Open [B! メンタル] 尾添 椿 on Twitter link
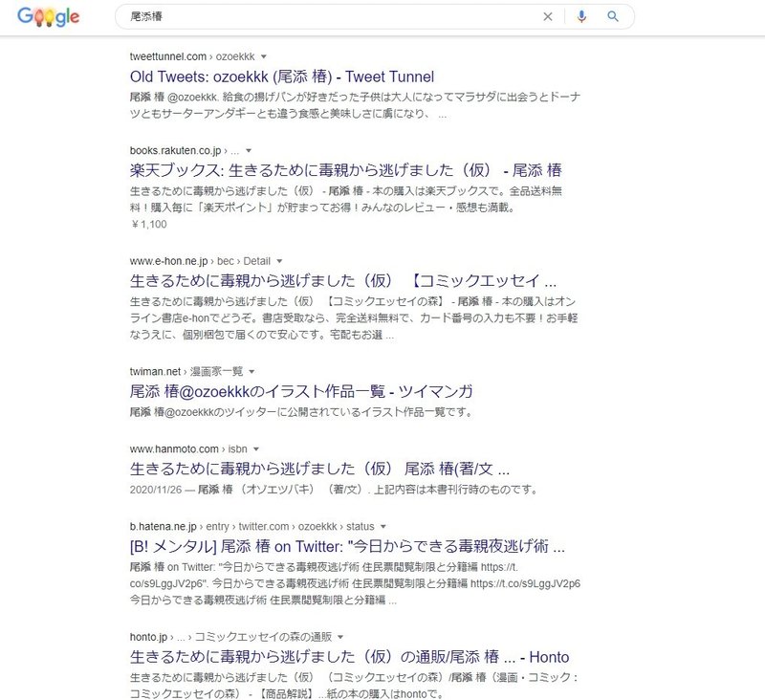 point(347,547)
